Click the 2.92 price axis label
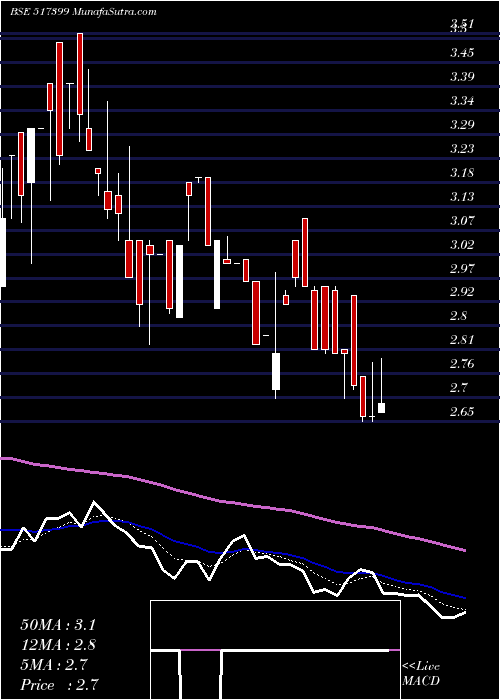500x700 pixels. [x=462, y=292]
